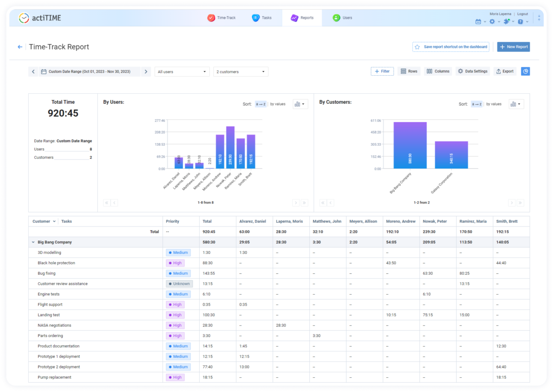Star the report via Save report shortcut
Image resolution: width=553 pixels, height=392 pixels.
(x=418, y=47)
